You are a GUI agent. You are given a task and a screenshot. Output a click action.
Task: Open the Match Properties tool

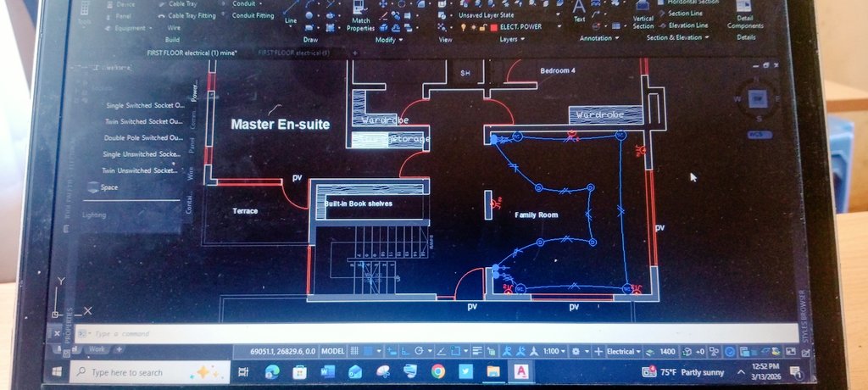click(x=360, y=17)
